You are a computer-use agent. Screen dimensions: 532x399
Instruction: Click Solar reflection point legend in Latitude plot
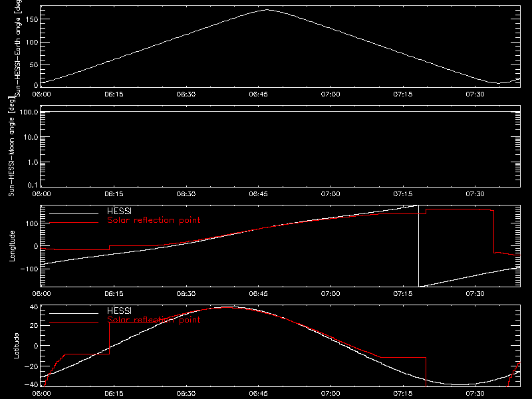(154, 320)
